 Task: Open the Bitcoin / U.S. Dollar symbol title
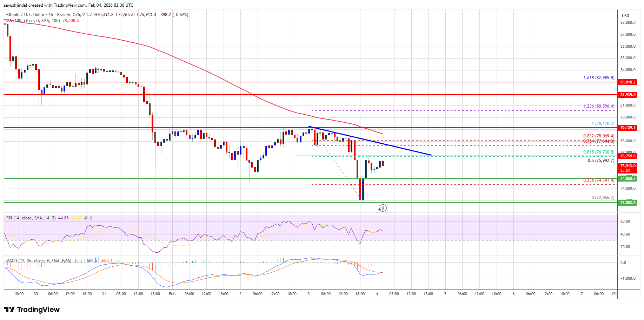pyautogui.click(x=25, y=15)
